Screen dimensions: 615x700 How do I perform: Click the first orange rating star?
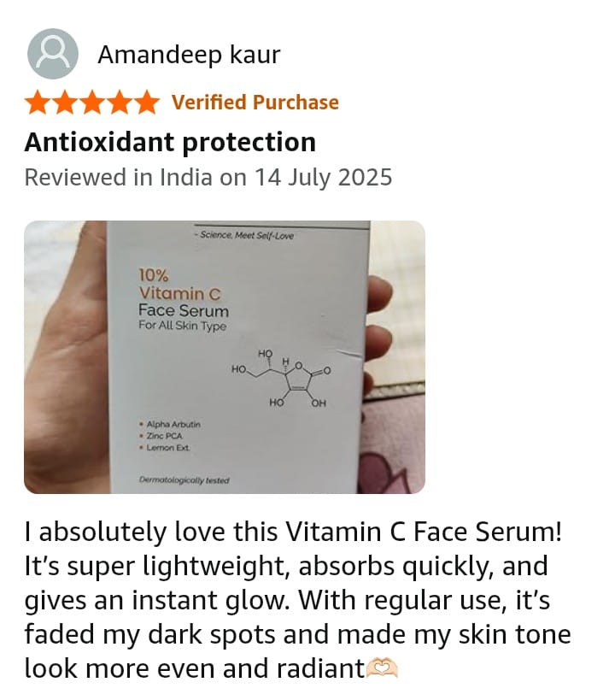tap(38, 103)
